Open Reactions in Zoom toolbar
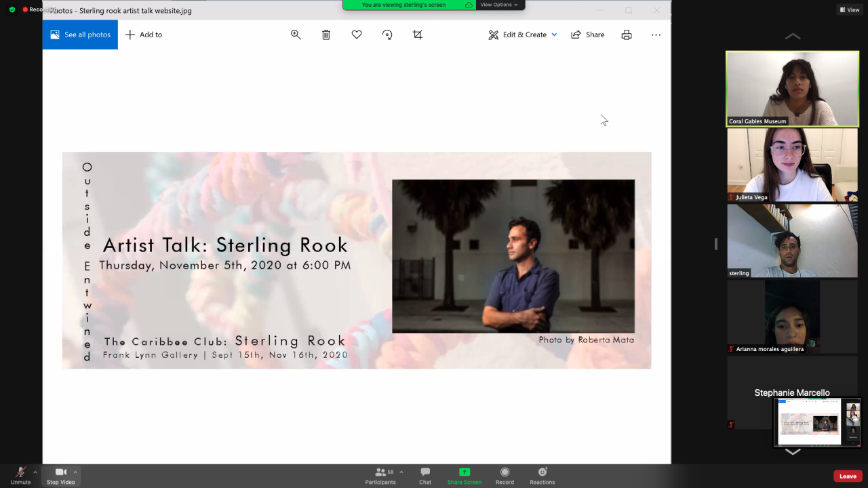This screenshot has height=488, width=868. click(x=542, y=475)
